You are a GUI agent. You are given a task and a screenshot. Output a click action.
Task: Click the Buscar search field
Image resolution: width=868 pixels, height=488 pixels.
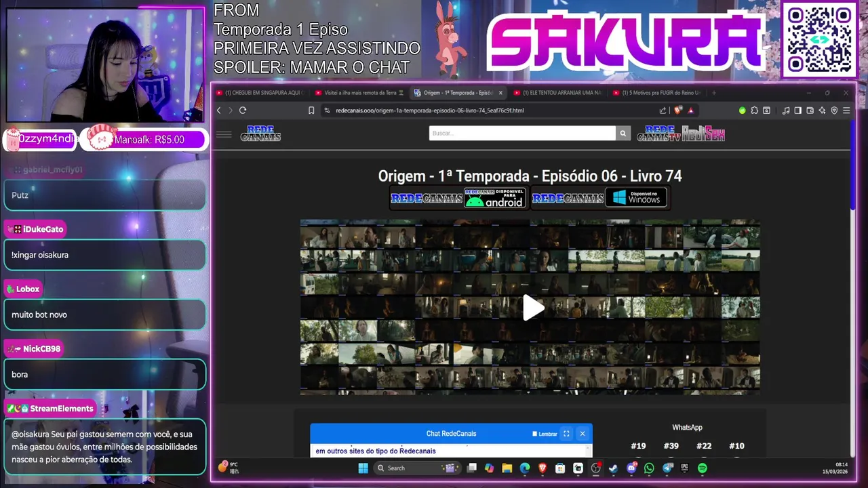click(522, 134)
